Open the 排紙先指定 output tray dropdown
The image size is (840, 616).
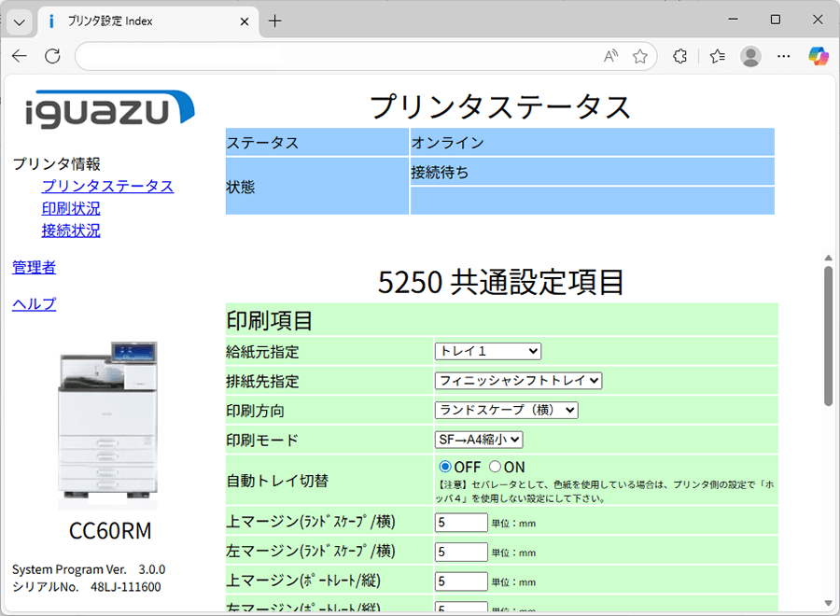pos(516,380)
